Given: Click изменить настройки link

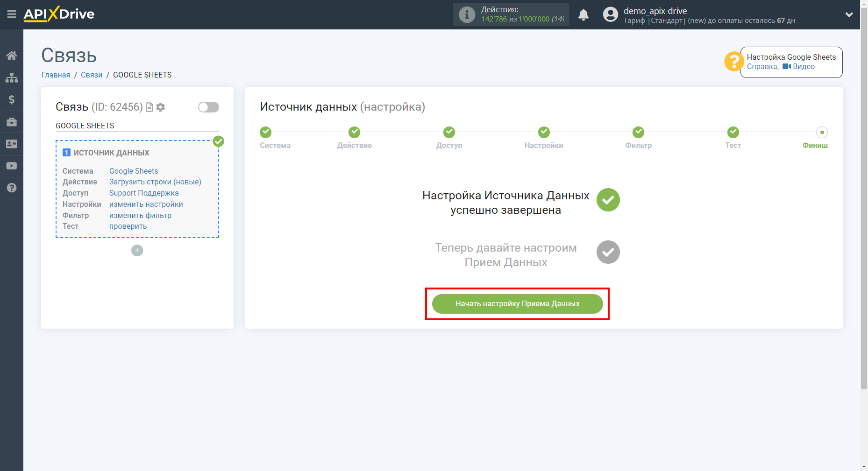Looking at the screenshot, I should 146,204.
